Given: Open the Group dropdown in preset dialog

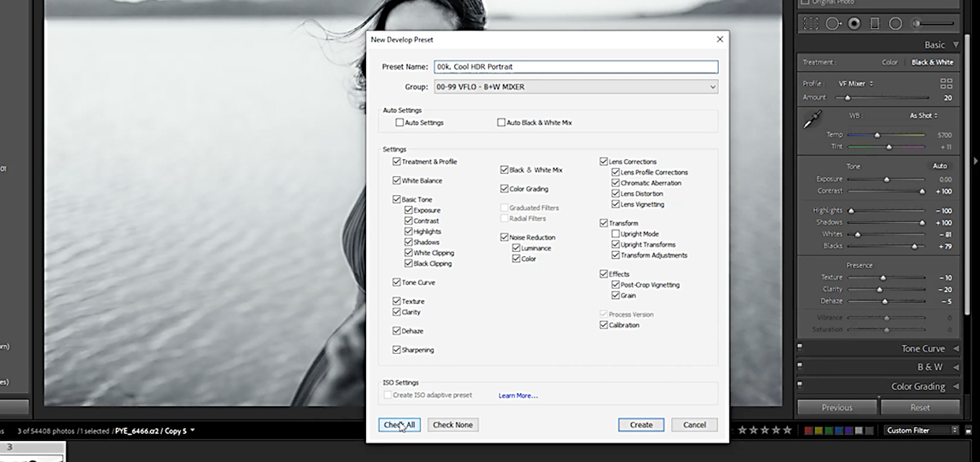Looking at the screenshot, I should (576, 87).
